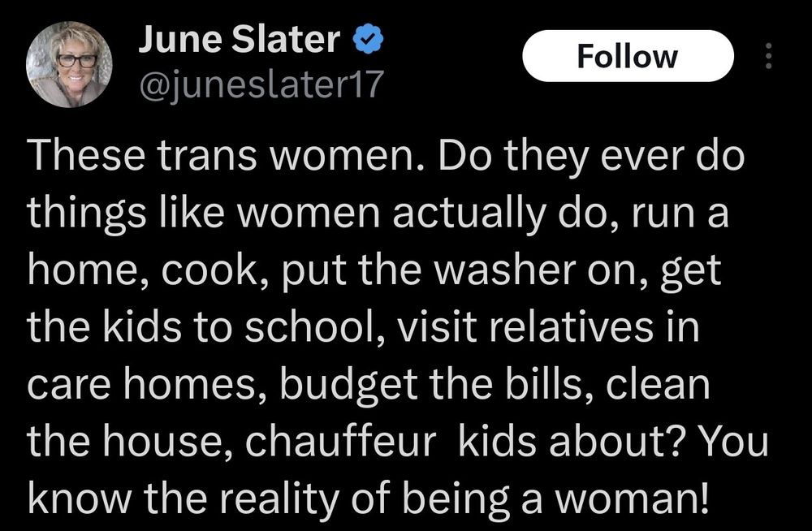This screenshot has width=812, height=531.
Task: Expand the post overflow menu beside Follow
Action: 768,56
